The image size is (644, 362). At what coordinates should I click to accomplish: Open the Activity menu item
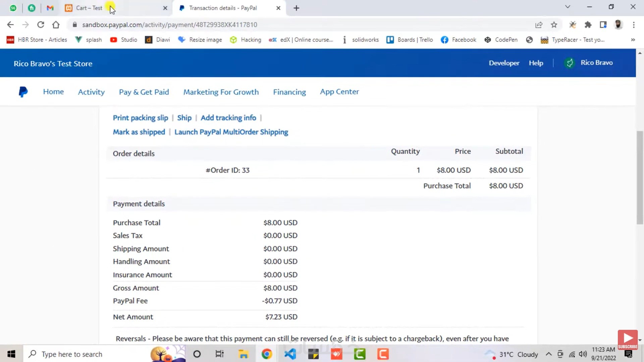pyautogui.click(x=91, y=92)
